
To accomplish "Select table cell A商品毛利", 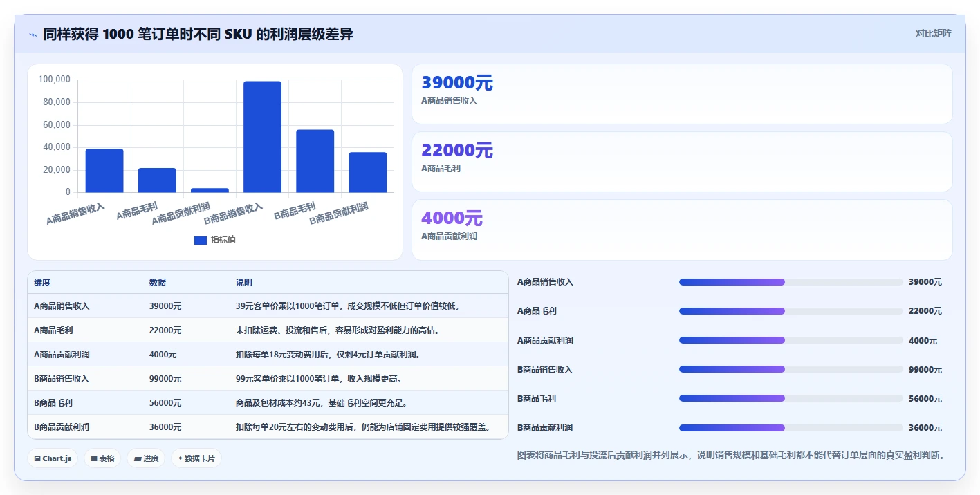I will 53,330.
